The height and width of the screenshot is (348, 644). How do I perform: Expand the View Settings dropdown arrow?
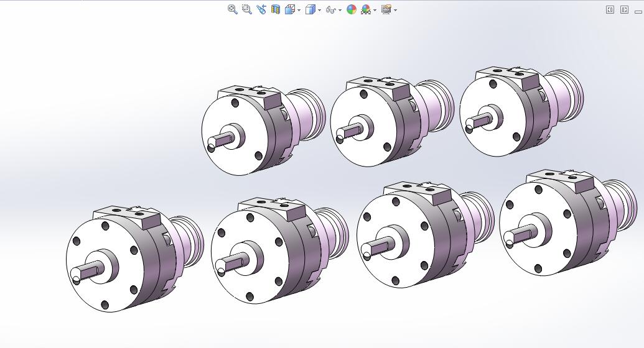pos(395,10)
